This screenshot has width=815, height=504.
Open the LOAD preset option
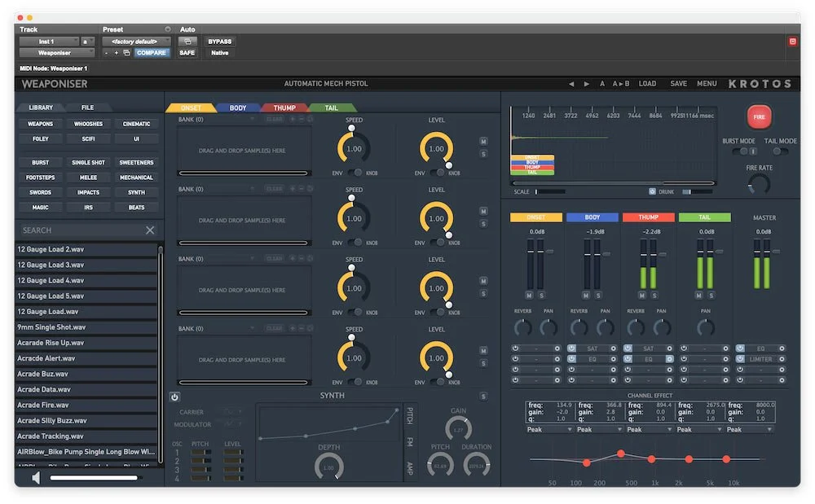click(x=647, y=84)
